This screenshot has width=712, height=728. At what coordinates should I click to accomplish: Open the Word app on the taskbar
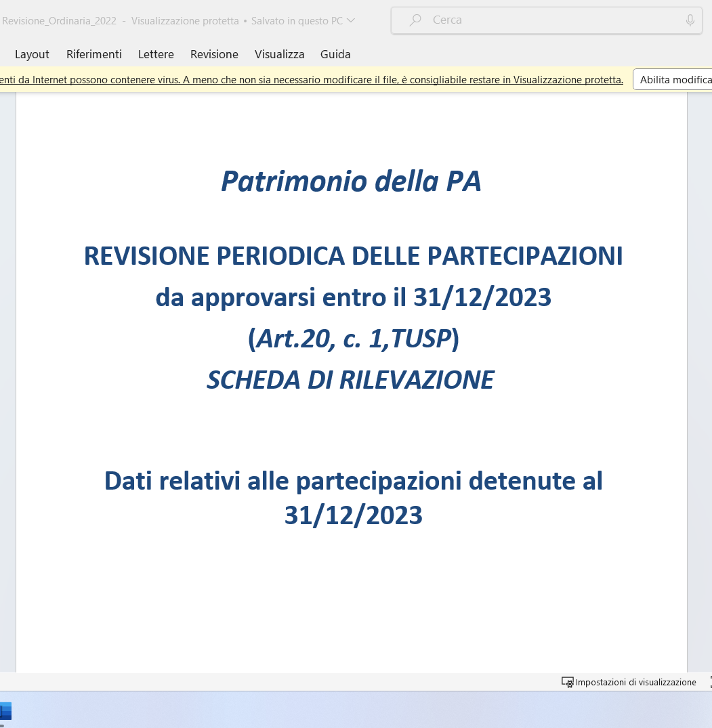coord(5,712)
